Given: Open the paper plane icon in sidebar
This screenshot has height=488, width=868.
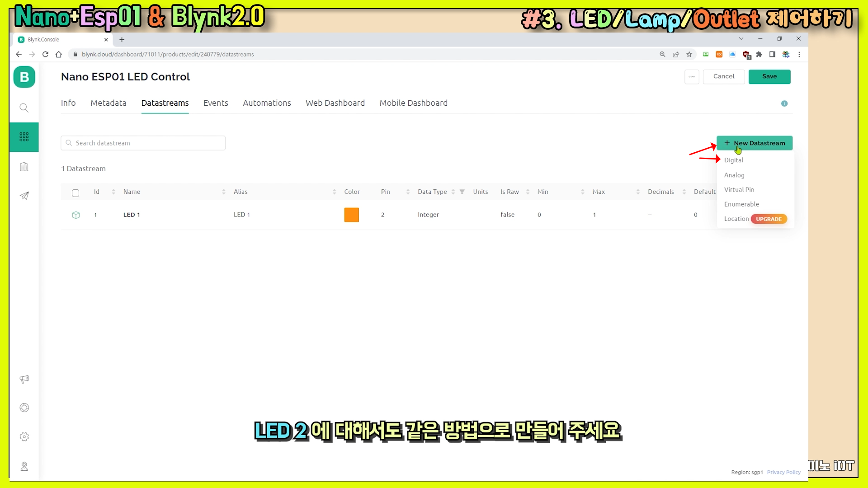Looking at the screenshot, I should pyautogui.click(x=24, y=196).
